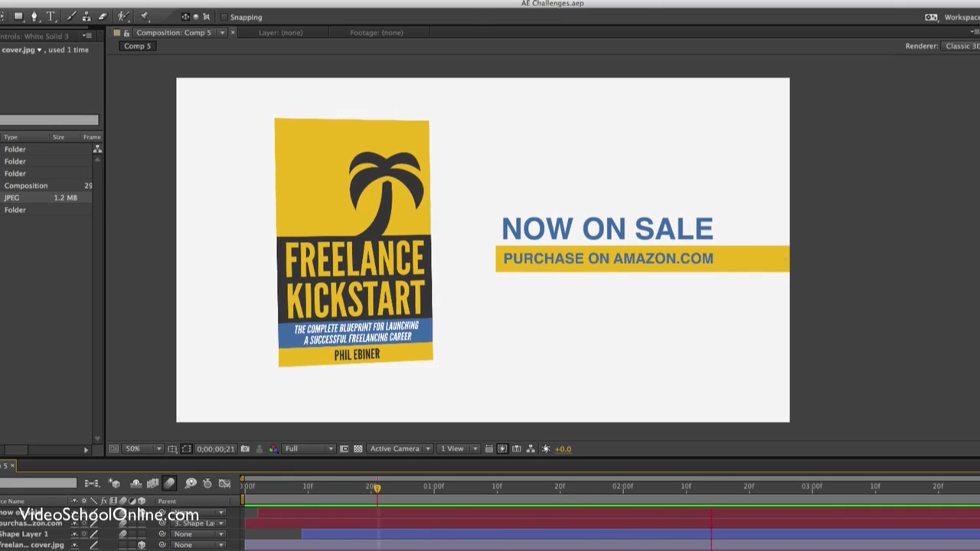980x551 pixels.
Task: Open the 50% magnification dropdown
Action: 144,449
